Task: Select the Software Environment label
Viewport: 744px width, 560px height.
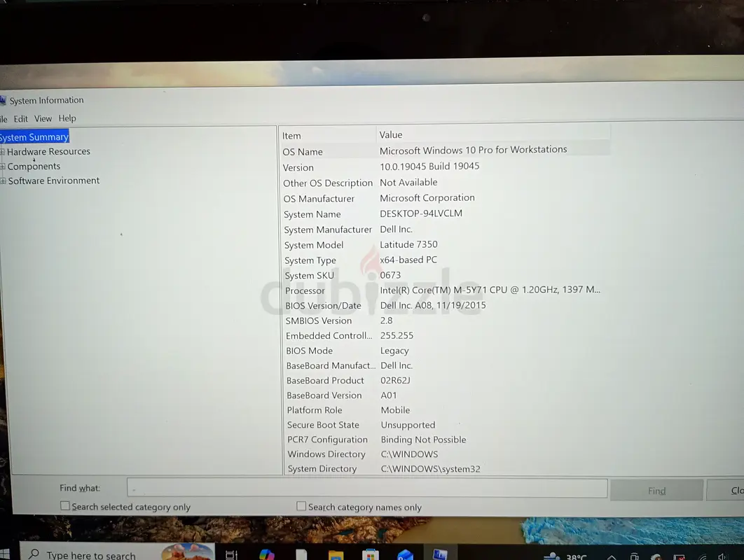Action: tap(54, 181)
